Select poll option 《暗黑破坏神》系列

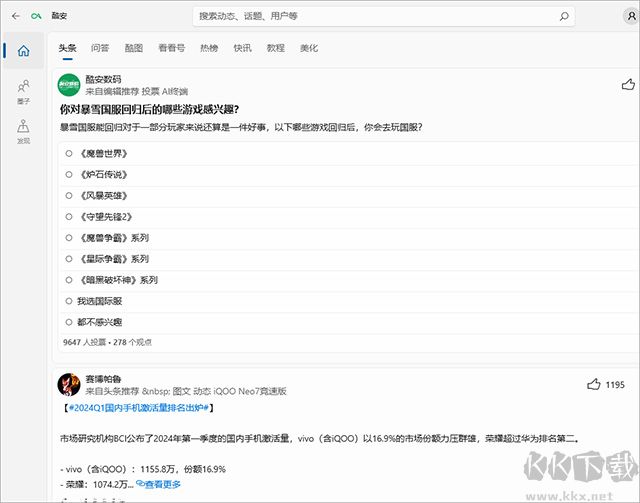tap(69, 280)
